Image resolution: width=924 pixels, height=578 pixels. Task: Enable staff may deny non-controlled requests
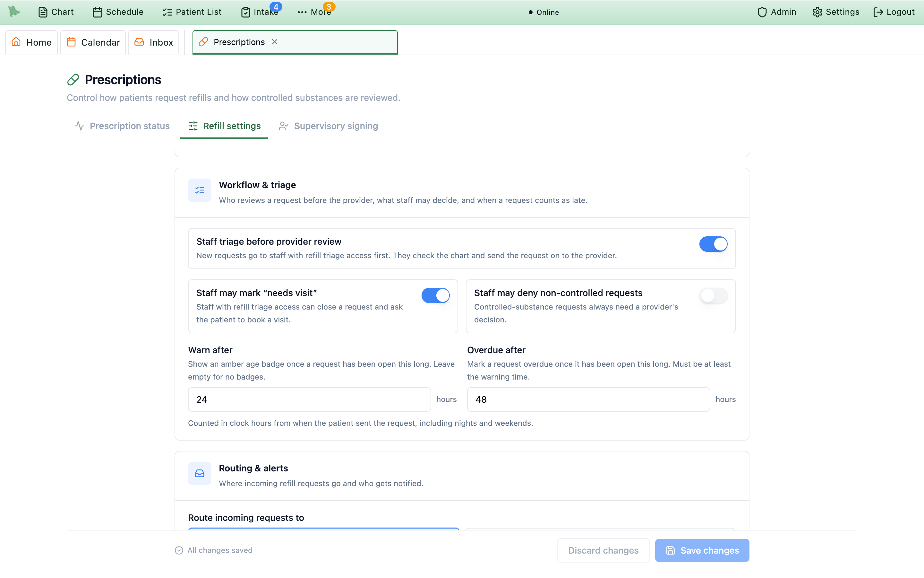[x=713, y=295]
